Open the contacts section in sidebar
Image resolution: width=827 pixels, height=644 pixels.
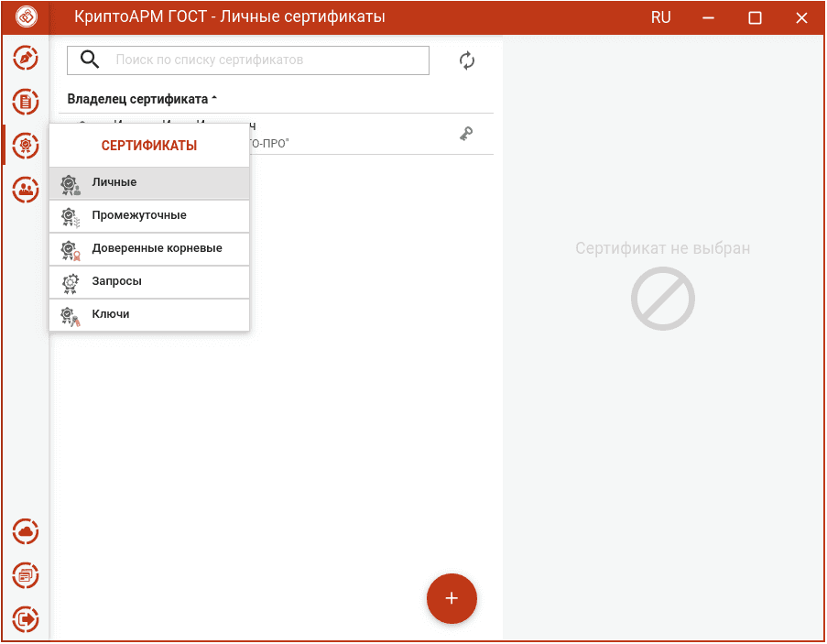26,189
